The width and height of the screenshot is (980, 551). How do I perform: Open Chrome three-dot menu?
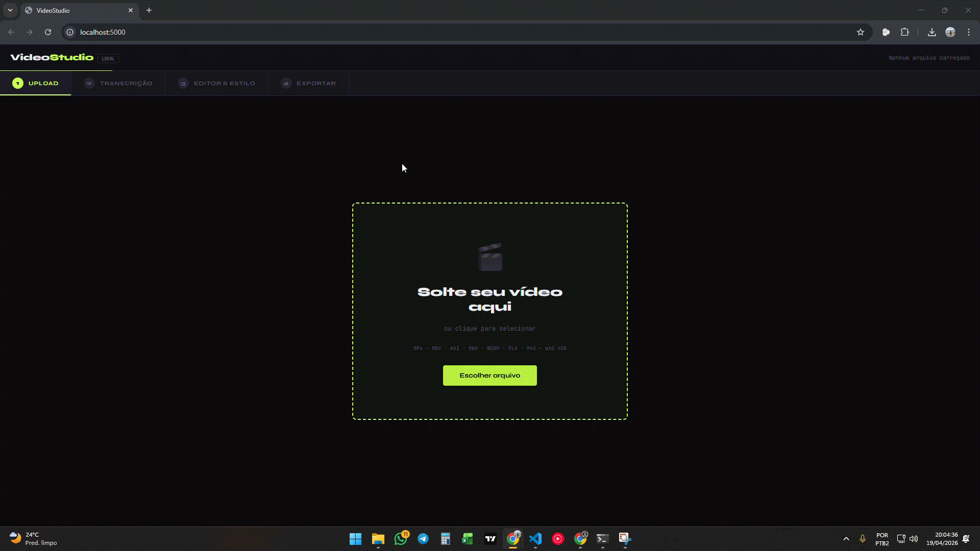tap(969, 32)
